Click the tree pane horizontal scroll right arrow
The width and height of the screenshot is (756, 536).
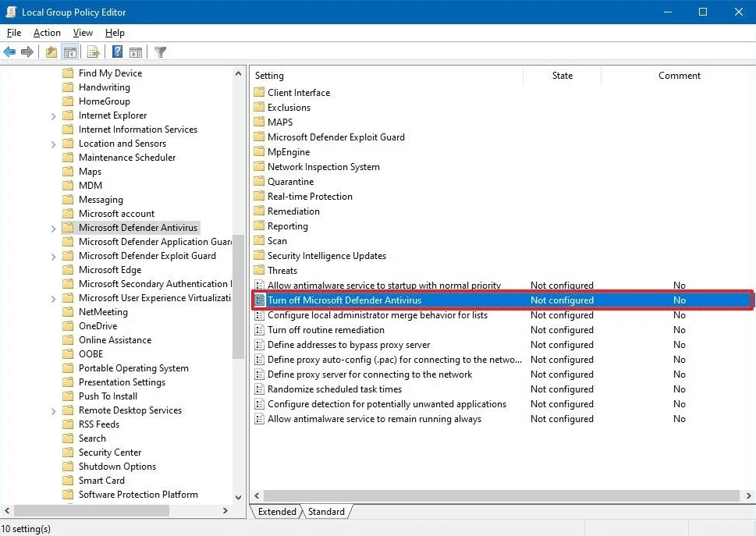click(225, 510)
